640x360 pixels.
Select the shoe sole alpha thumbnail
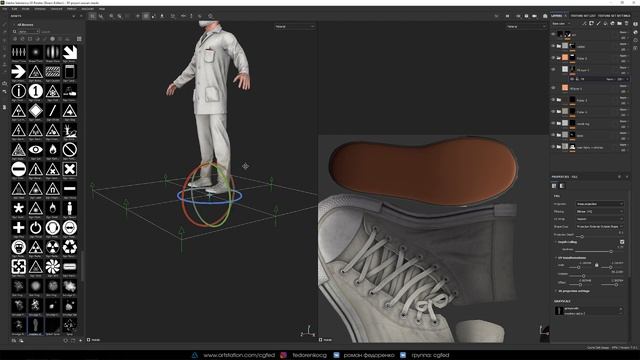tap(36, 325)
